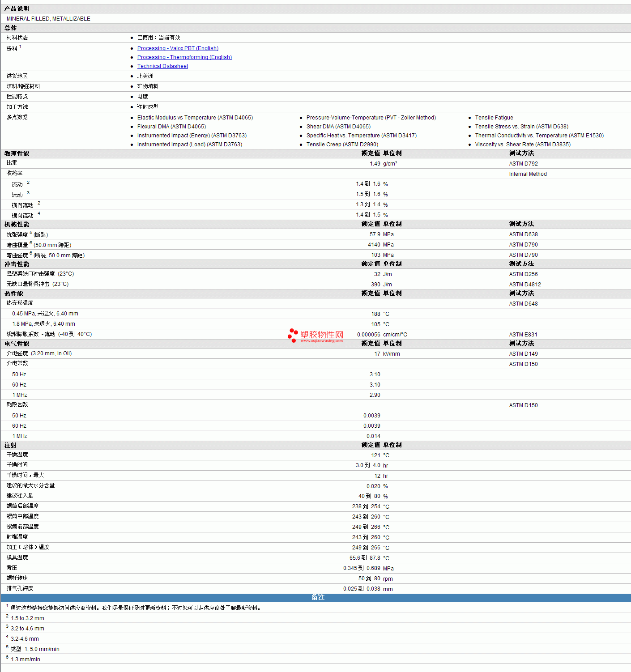Click 螺杆转速 row label
The image size is (631, 672).
coord(17,578)
